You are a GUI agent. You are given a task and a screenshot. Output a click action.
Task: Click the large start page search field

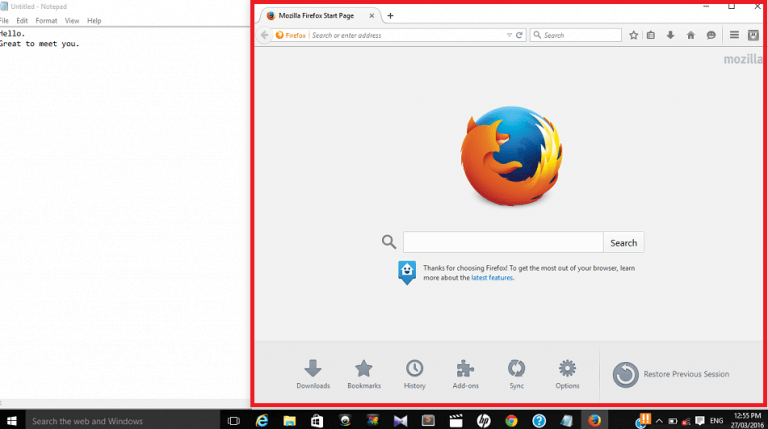click(503, 242)
